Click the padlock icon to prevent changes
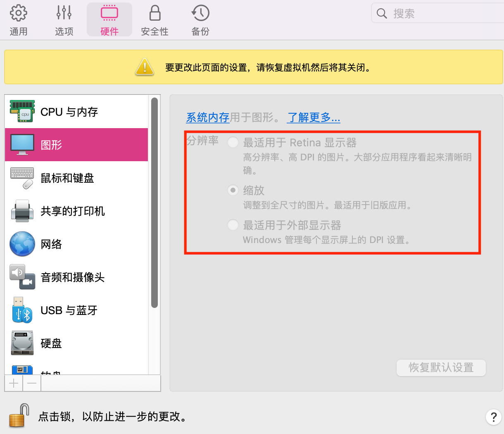504x434 pixels. 19,415
